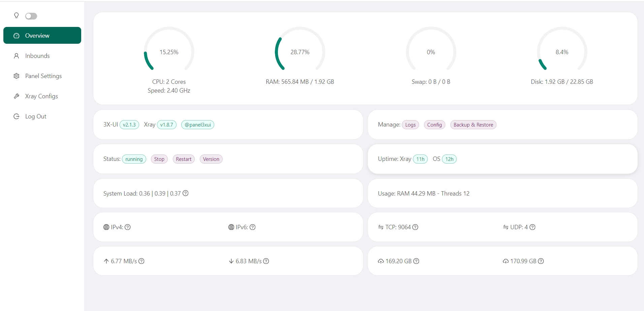Click the Disk 1.92 GB label

point(562,82)
